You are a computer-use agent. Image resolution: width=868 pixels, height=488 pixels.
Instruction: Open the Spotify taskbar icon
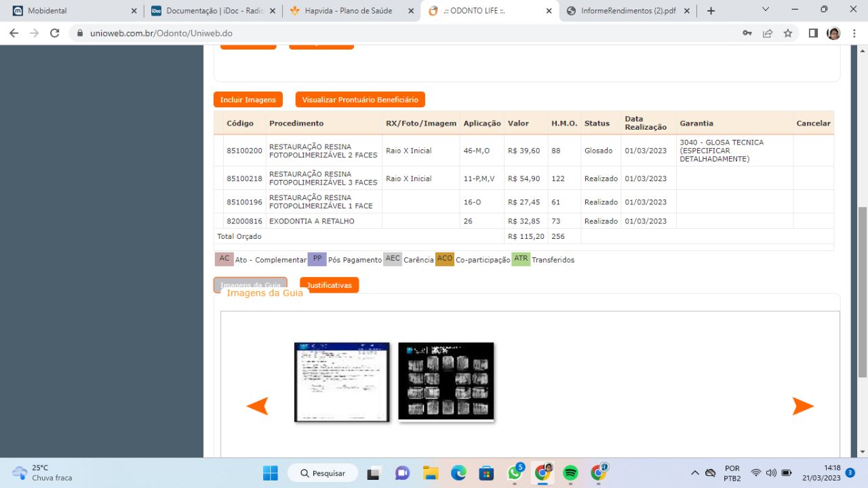tap(570, 473)
